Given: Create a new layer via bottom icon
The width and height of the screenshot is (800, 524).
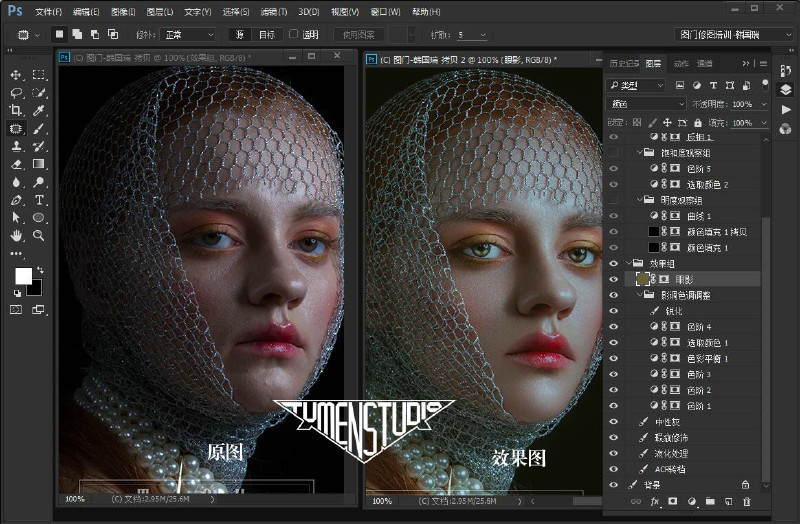Looking at the screenshot, I should coord(729,502).
